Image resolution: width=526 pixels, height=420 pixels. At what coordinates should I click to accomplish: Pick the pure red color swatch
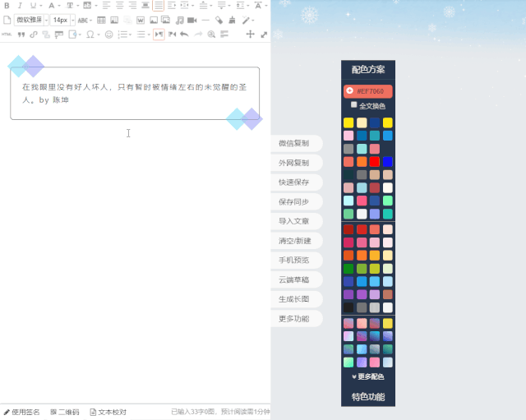pos(375,162)
